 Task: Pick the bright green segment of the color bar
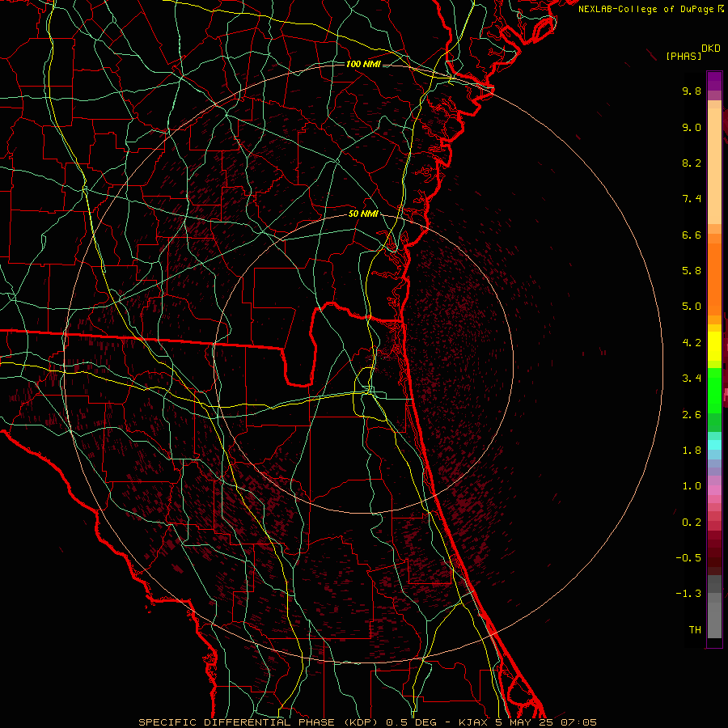click(x=714, y=390)
